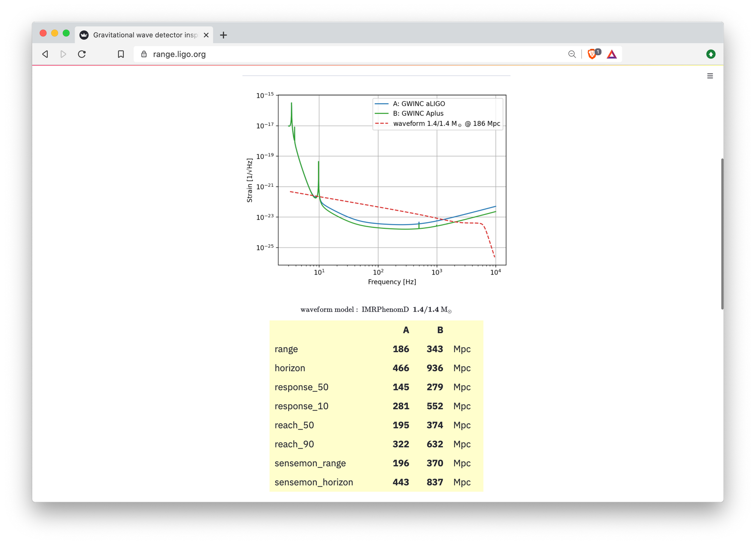Click the waveform model IMRPhenomD text
The width and height of the screenshot is (756, 545).
376,309
